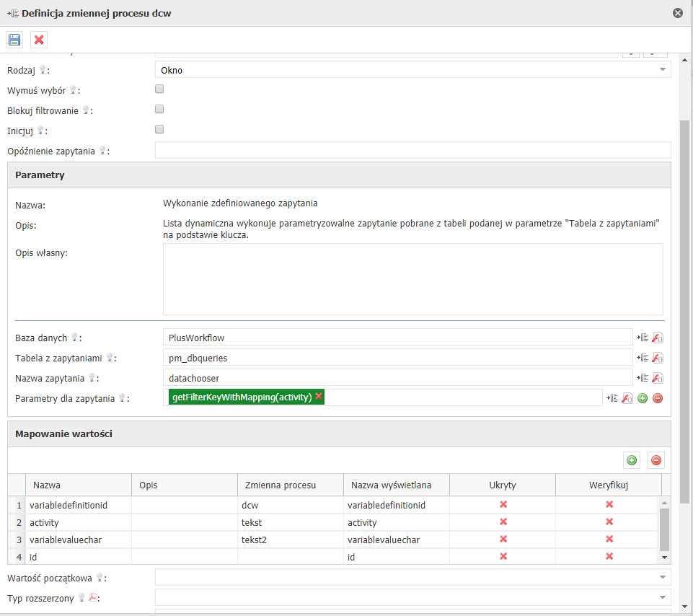Save the process variable definition
The height and width of the screenshot is (616, 693).
(14, 40)
